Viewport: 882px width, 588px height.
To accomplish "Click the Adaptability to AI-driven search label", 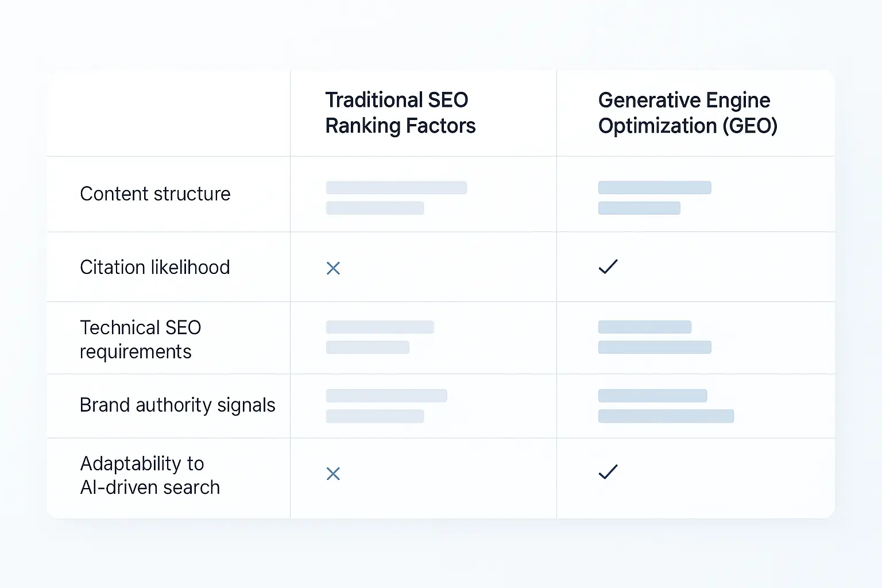I will point(150,475).
